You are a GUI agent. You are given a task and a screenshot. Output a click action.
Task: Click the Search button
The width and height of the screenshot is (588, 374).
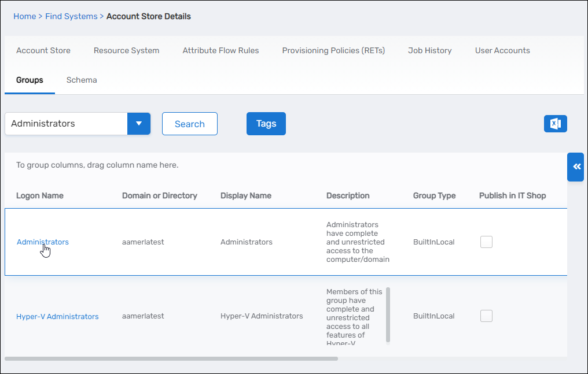[x=189, y=124]
